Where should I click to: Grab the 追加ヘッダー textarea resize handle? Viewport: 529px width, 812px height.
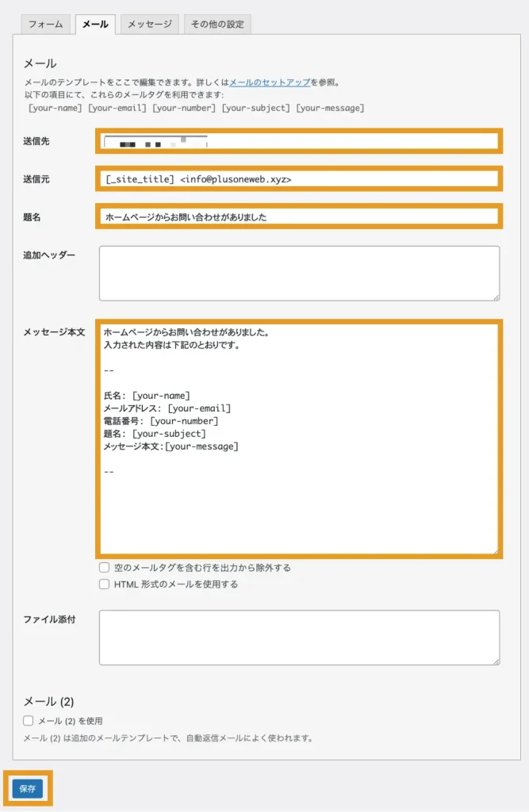click(496, 297)
